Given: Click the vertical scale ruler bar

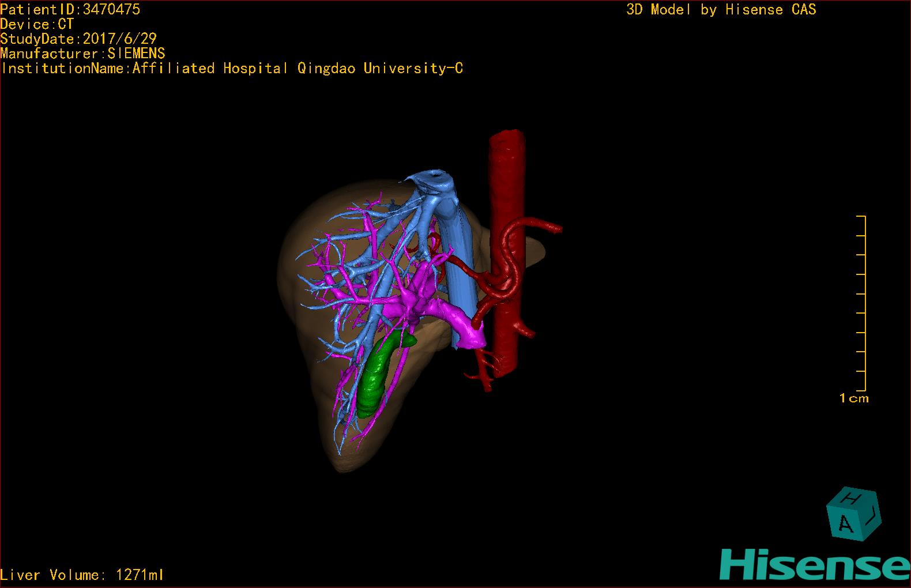Looking at the screenshot, I should click(x=864, y=303).
